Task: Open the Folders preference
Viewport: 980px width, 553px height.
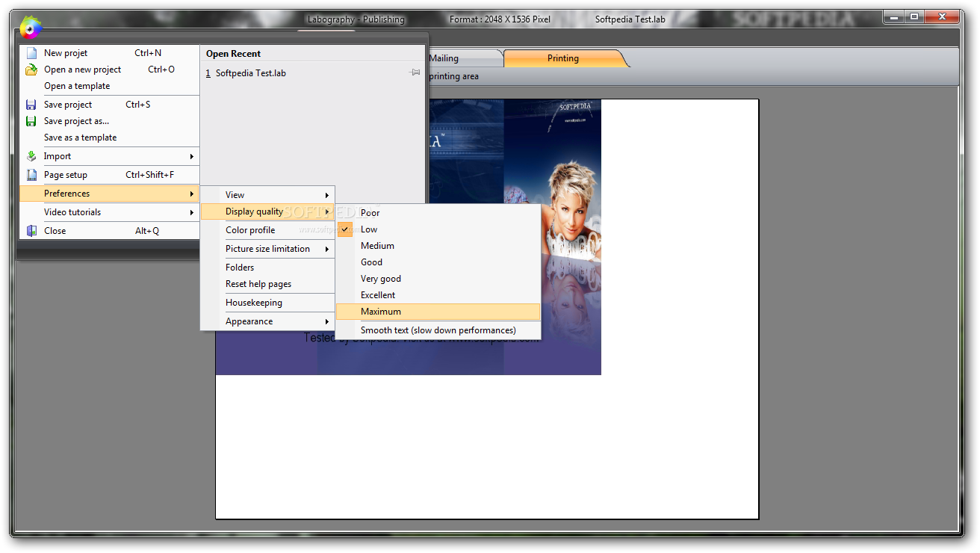Action: (x=267, y=268)
